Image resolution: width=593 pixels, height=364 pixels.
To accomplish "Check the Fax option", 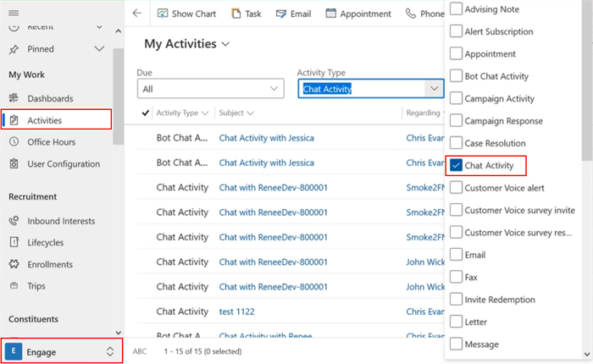I will tap(456, 277).
